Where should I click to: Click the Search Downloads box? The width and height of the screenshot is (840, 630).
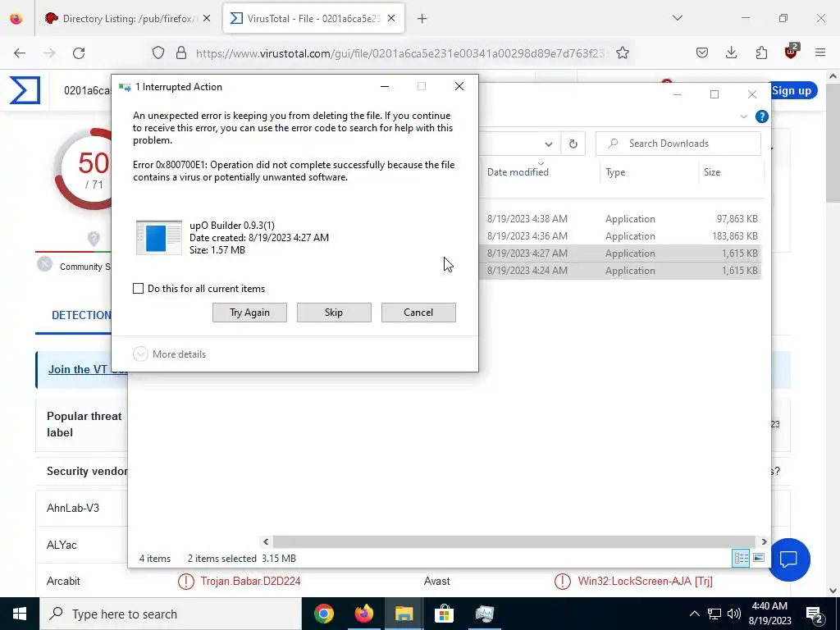click(678, 144)
